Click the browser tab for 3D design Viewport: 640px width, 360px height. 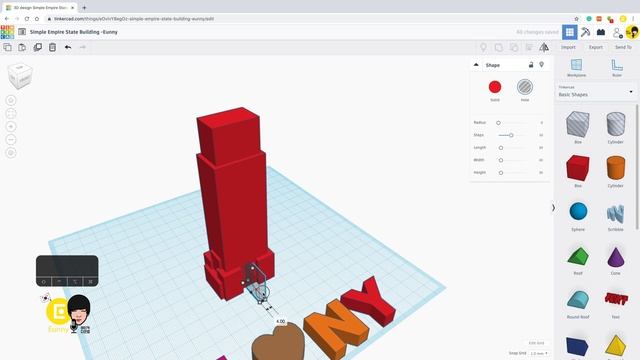39,7
